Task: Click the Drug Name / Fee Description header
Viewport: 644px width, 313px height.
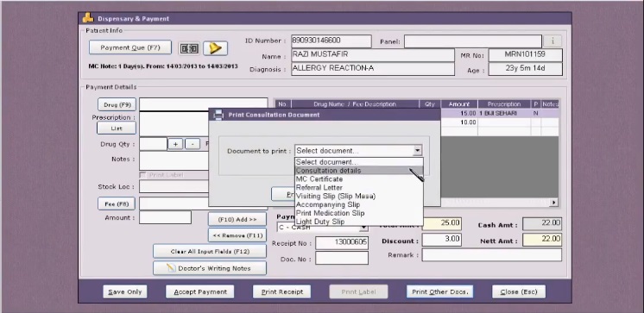Action: [x=355, y=104]
